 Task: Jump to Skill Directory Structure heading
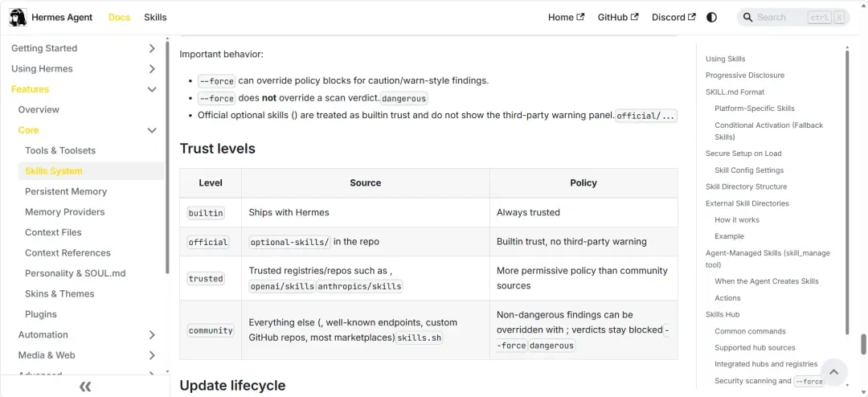(746, 186)
